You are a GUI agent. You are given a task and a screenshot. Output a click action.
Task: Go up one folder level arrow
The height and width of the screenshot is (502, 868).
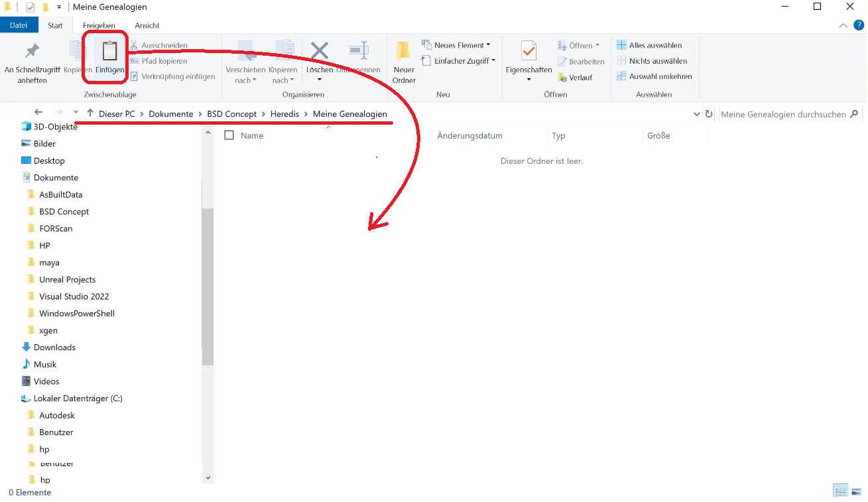[x=90, y=113]
